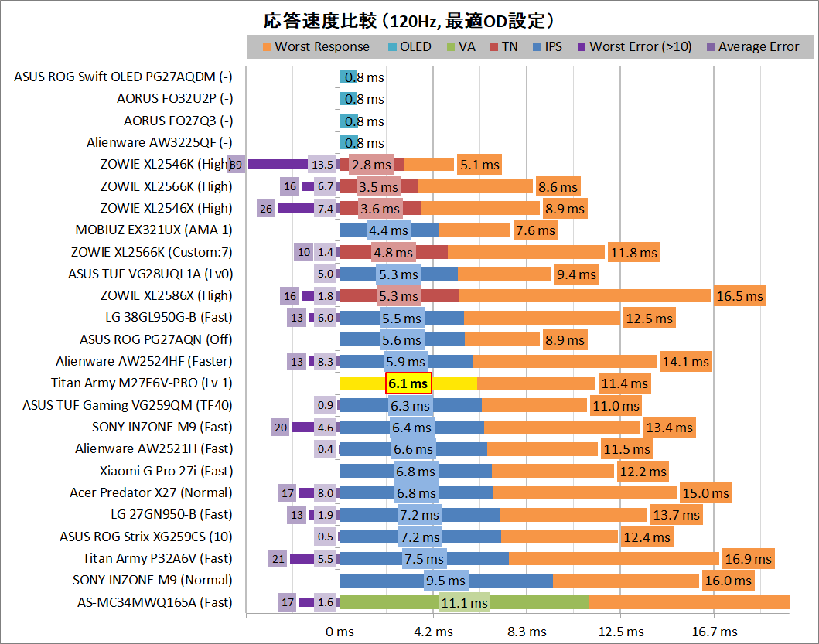
Task: Click the IPS blue legend swatch
Action: [537, 47]
